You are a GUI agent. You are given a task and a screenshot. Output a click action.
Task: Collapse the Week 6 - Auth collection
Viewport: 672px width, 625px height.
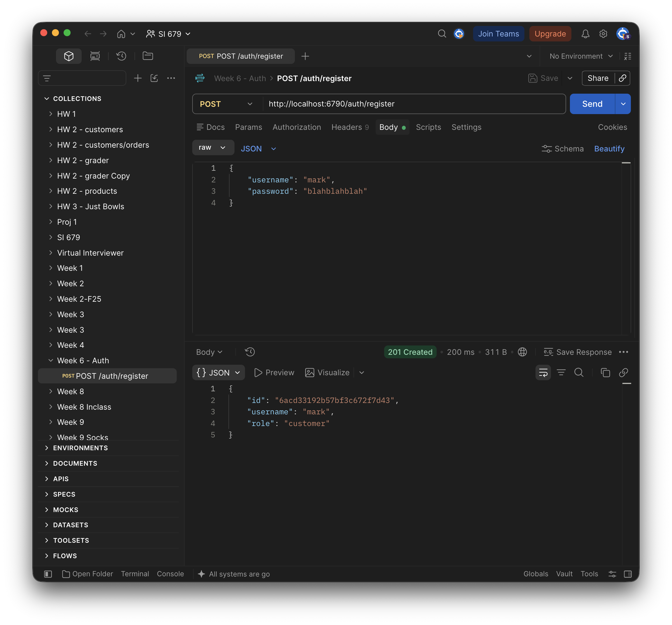[51, 361]
